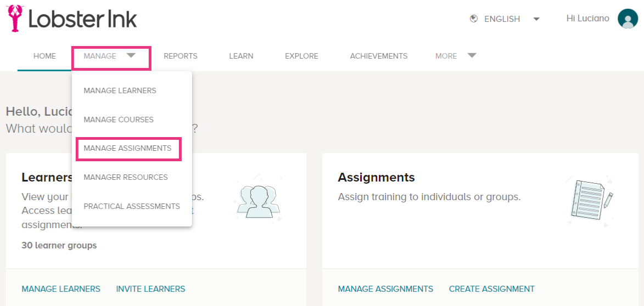Image resolution: width=644 pixels, height=306 pixels.
Task: Click 'Assign training to individuals or groups' text
Action: coord(429,197)
